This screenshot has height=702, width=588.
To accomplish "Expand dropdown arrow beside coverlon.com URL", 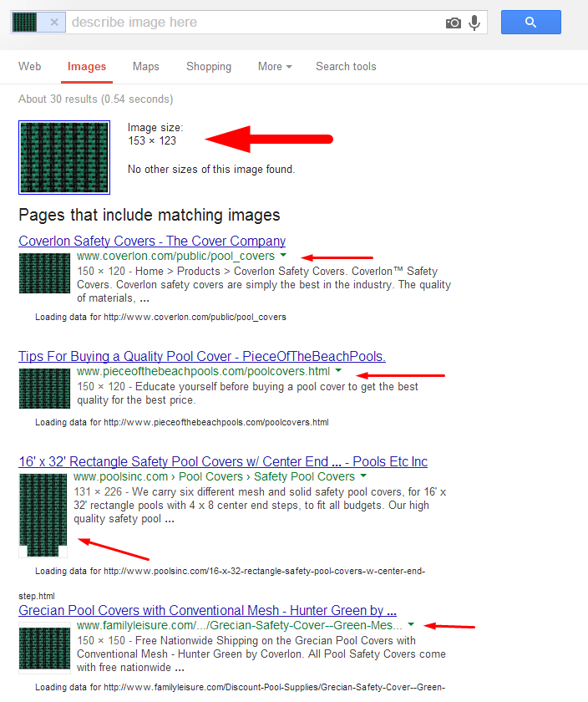I will (283, 255).
